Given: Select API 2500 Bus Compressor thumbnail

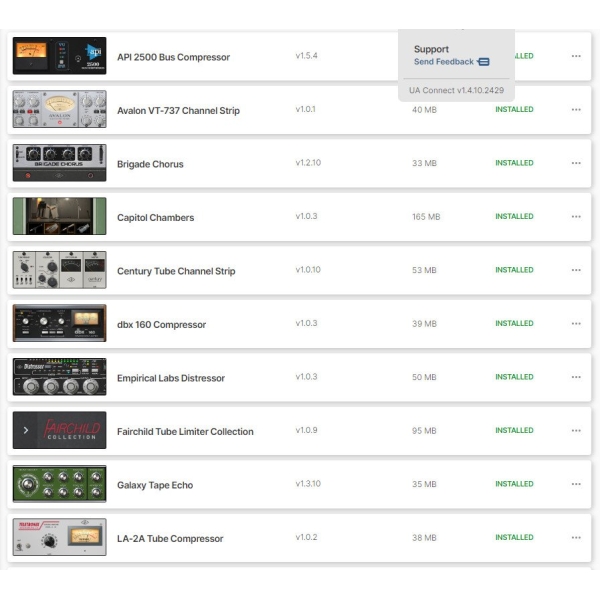Looking at the screenshot, I should point(59,56).
